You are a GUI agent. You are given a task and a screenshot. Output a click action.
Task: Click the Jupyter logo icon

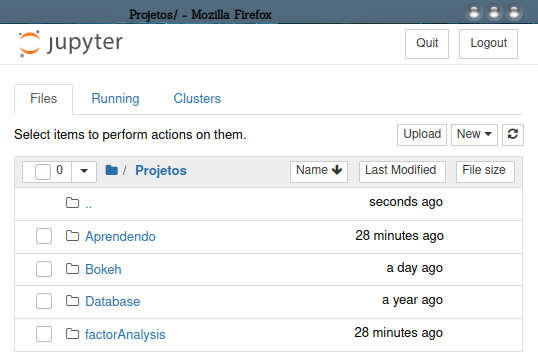coord(29,43)
